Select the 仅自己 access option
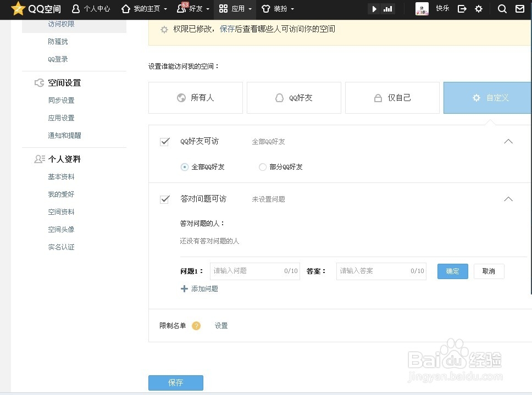The height and width of the screenshot is (395, 532). click(x=392, y=98)
